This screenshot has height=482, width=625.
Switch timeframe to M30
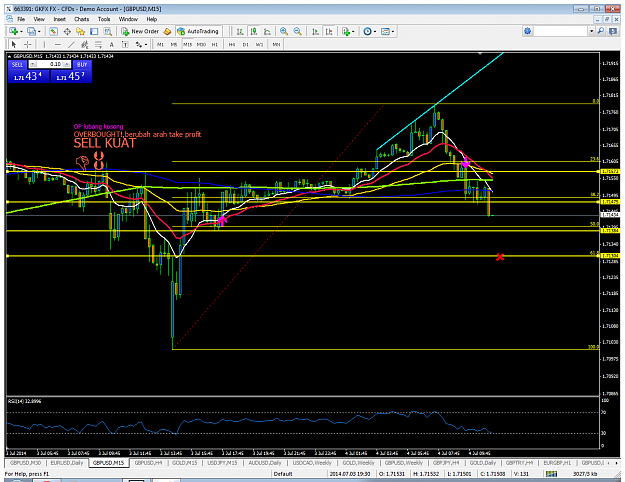coord(201,45)
